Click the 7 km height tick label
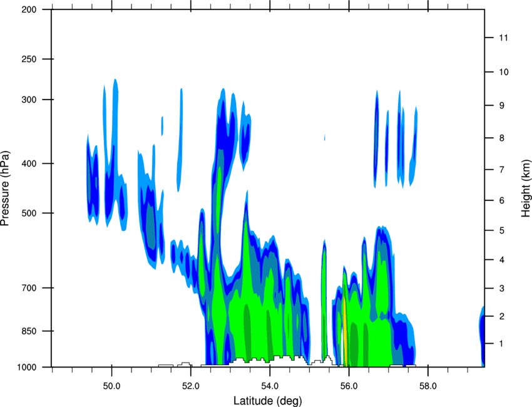532x407 pixels. click(502, 170)
